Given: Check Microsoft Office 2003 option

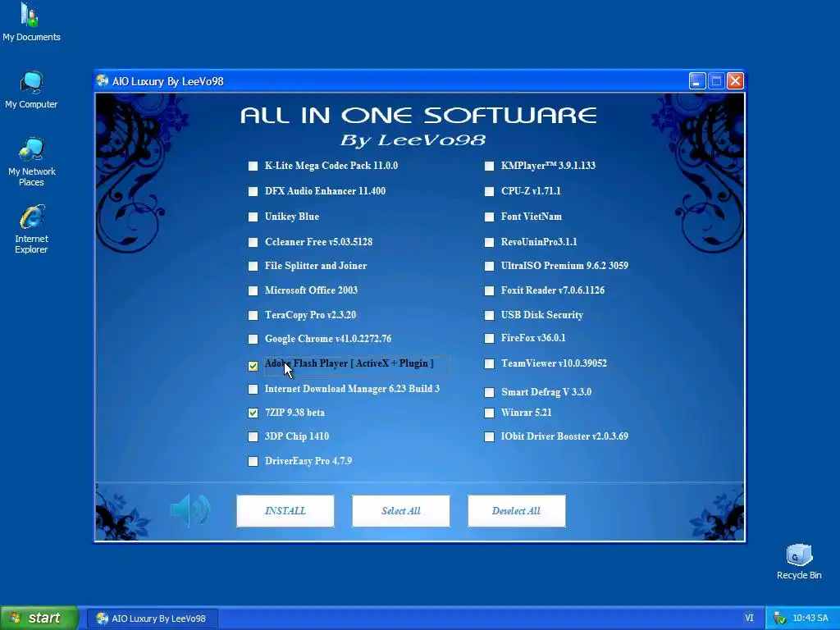Looking at the screenshot, I should point(253,291).
